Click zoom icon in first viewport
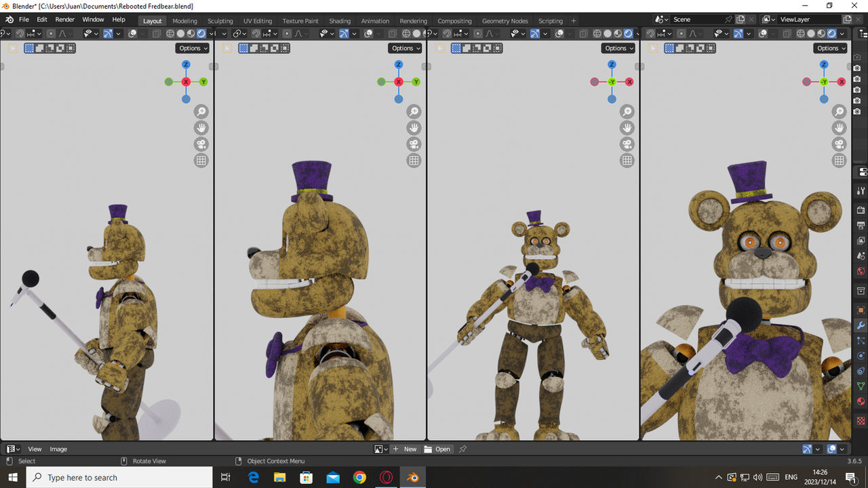Image resolution: width=868 pixels, height=488 pixels. click(201, 112)
